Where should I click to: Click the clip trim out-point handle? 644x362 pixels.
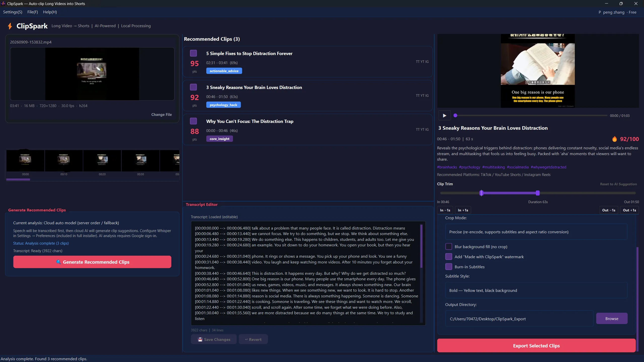(x=538, y=193)
